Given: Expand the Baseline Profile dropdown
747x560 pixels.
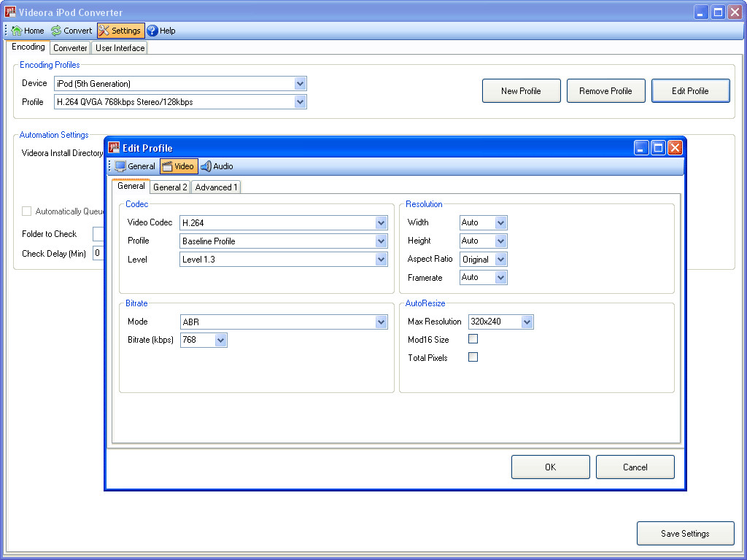Looking at the screenshot, I should (x=381, y=241).
